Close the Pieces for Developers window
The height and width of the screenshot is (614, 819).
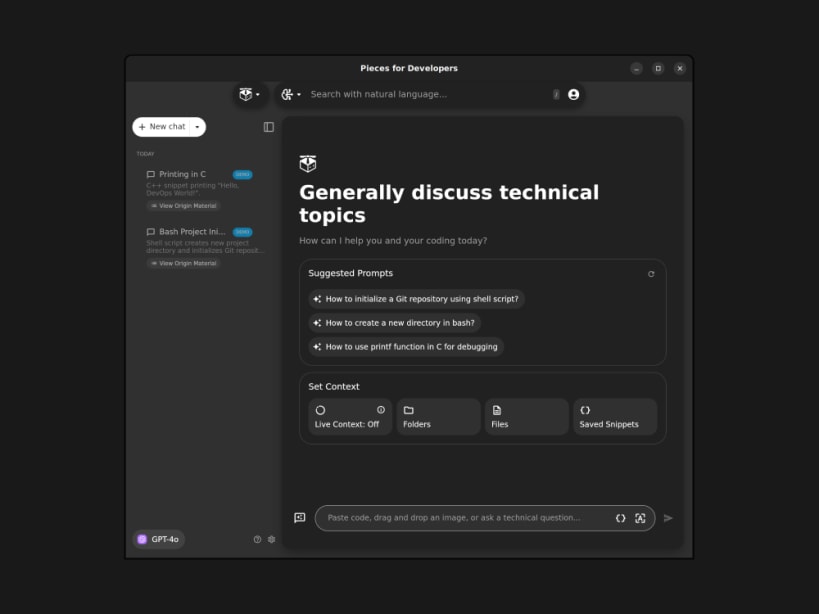(x=680, y=68)
